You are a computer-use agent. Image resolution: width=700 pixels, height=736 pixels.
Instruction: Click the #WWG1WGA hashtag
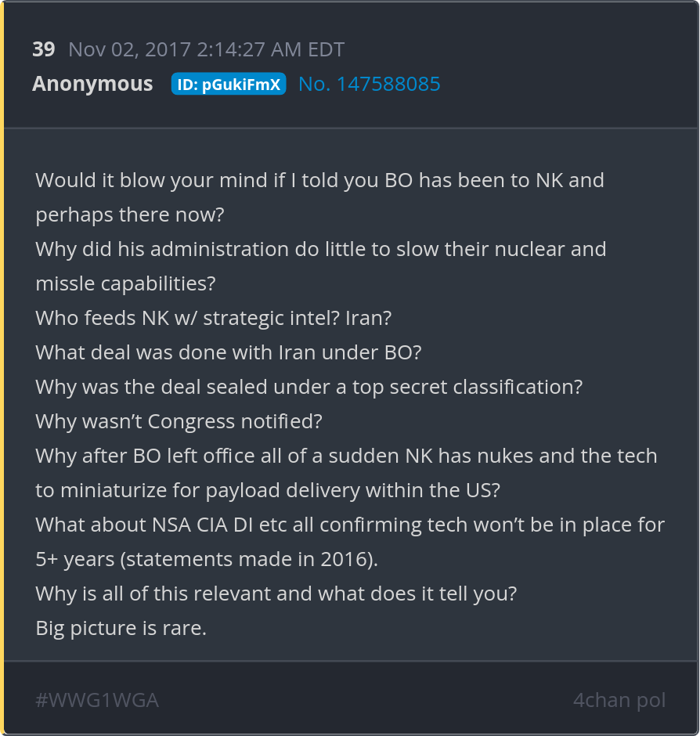point(97,699)
